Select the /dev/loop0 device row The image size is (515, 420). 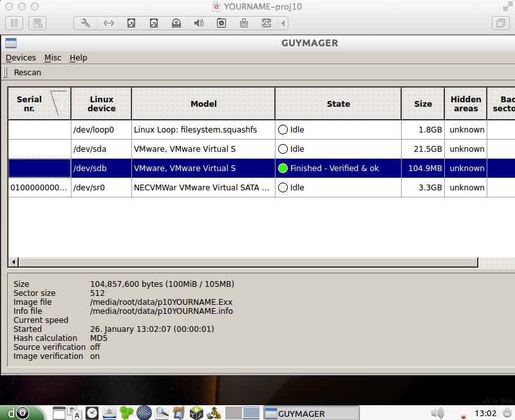pyautogui.click(x=261, y=130)
